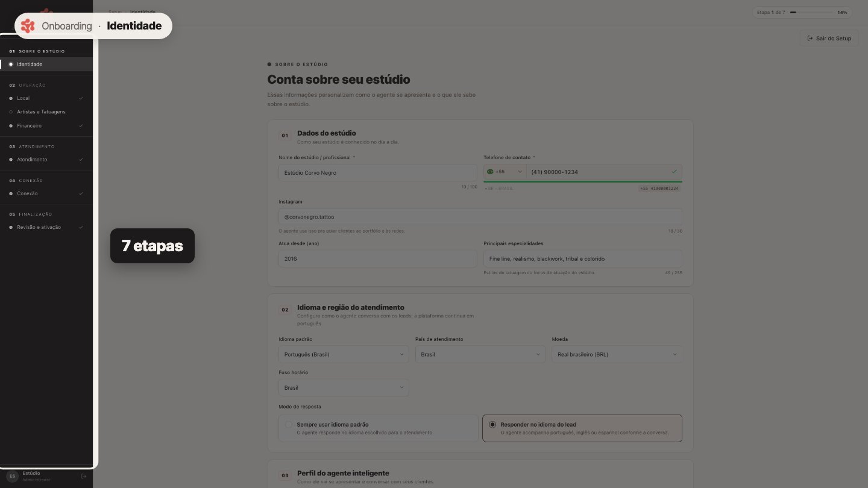Click the 01 badge beside Dados do estúdio
Image resolution: width=868 pixels, height=488 pixels.
coord(285,136)
